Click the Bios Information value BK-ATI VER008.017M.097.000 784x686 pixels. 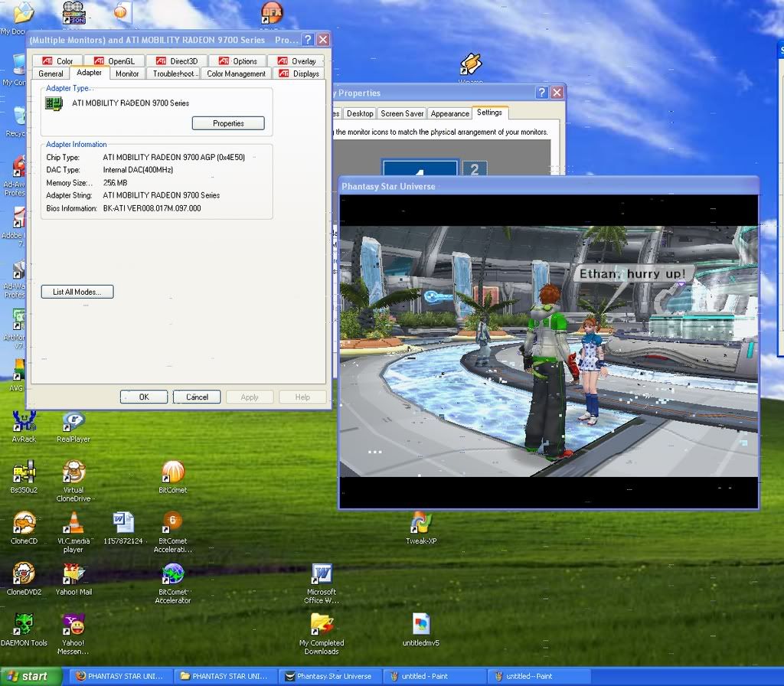click(152, 208)
